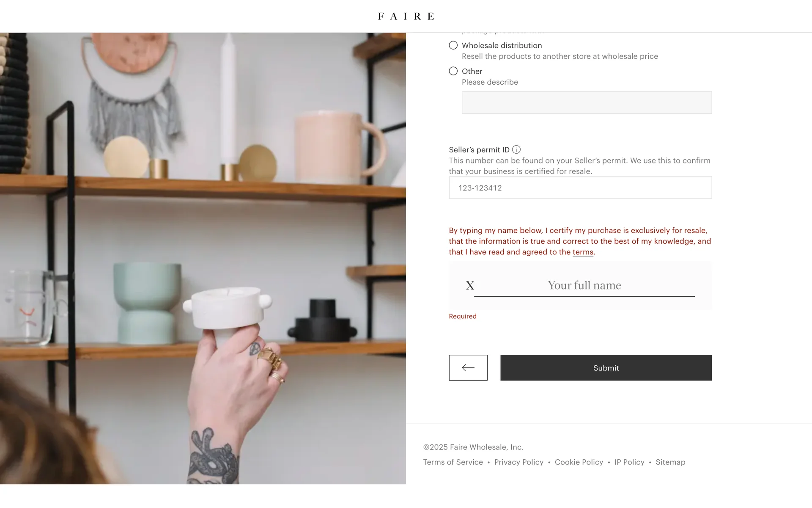Image resolution: width=812 pixels, height=508 pixels.
Task: Open the Seller's permit ID info icon
Action: click(x=516, y=149)
